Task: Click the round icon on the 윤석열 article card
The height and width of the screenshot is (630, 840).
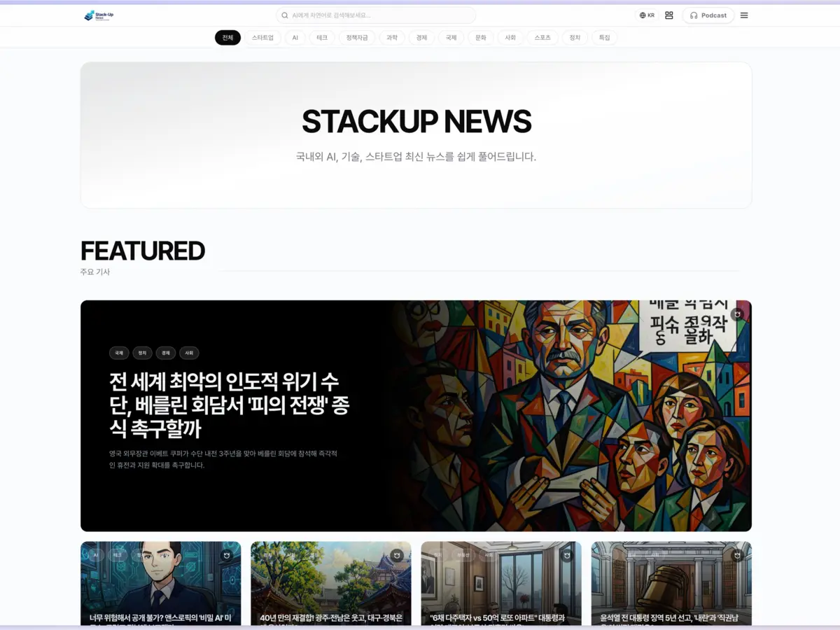Action: click(x=737, y=556)
